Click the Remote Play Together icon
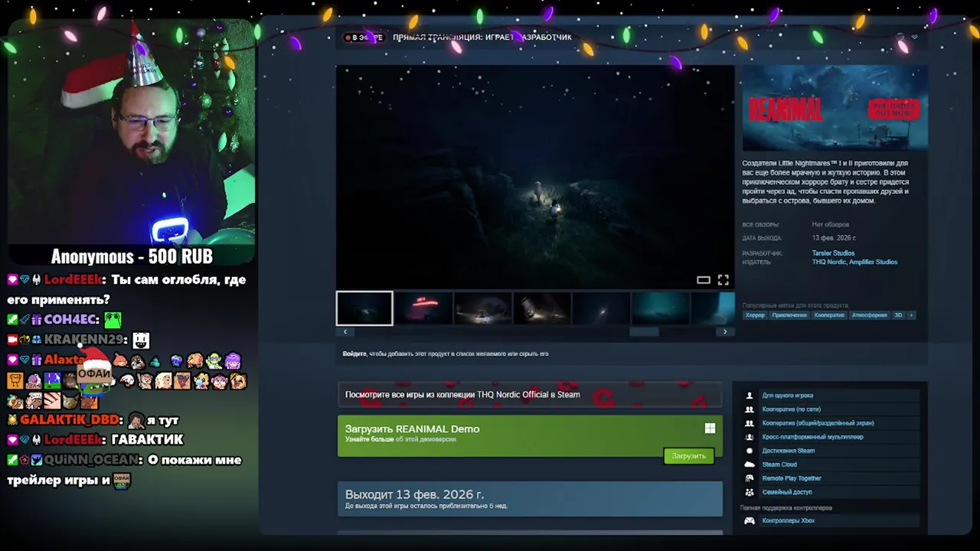The width and height of the screenshot is (980, 551). click(750, 478)
